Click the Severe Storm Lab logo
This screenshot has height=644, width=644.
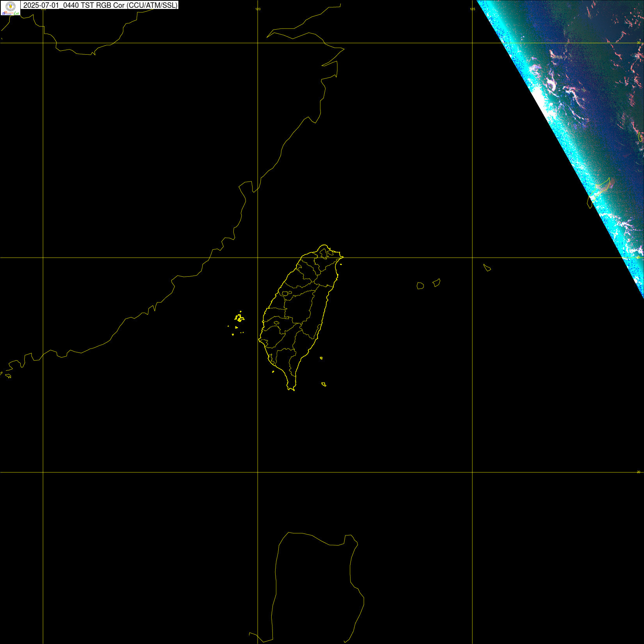[x=10, y=8]
